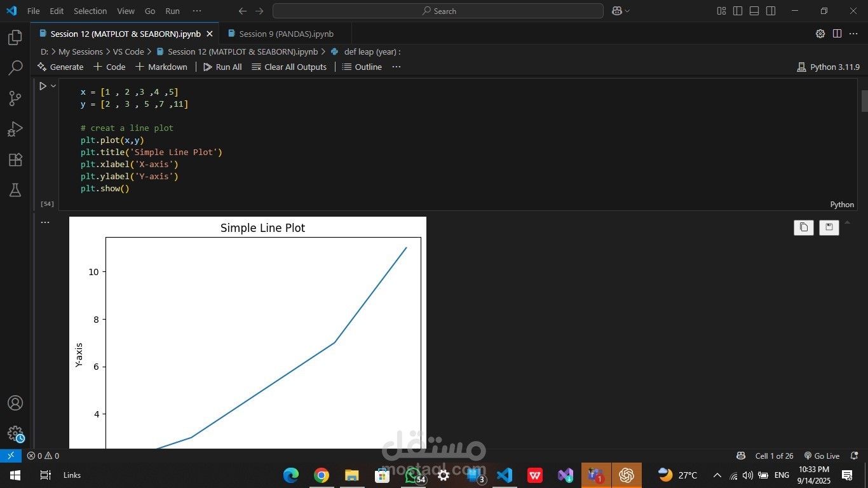Open the cell output's three-dot actions menu
This screenshot has height=488, width=868.
tap(45, 222)
